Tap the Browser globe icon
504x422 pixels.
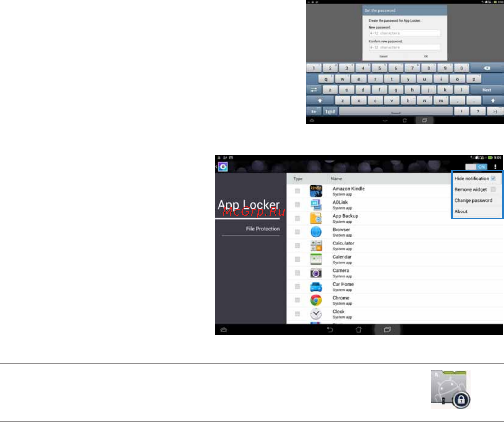pos(316,232)
